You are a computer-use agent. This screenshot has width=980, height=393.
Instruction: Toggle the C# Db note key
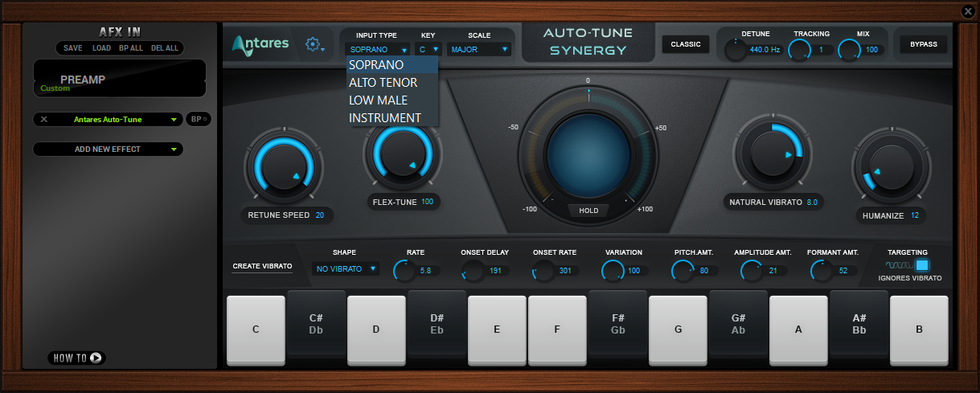316,323
